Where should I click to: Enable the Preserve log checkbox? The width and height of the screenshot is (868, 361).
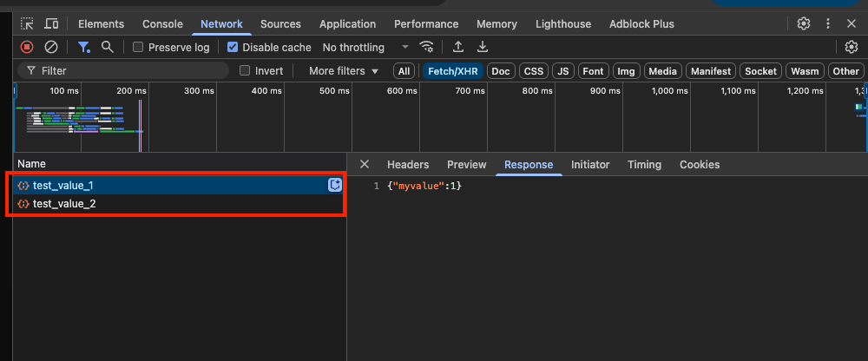coord(138,47)
